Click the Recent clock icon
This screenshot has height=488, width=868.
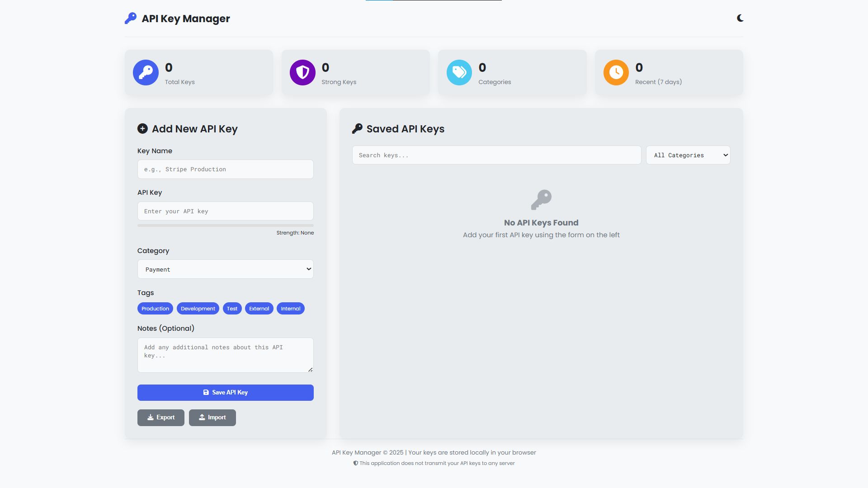616,72
